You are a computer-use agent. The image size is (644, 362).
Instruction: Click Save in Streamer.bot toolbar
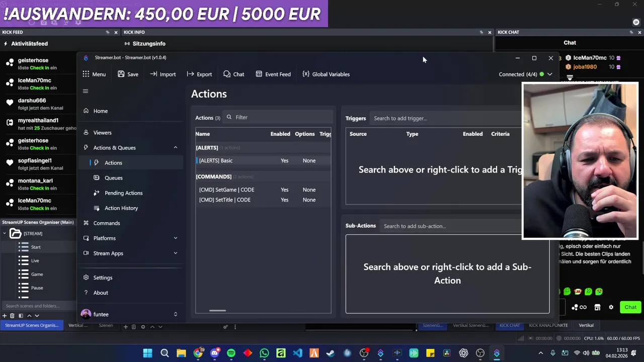coord(128,74)
